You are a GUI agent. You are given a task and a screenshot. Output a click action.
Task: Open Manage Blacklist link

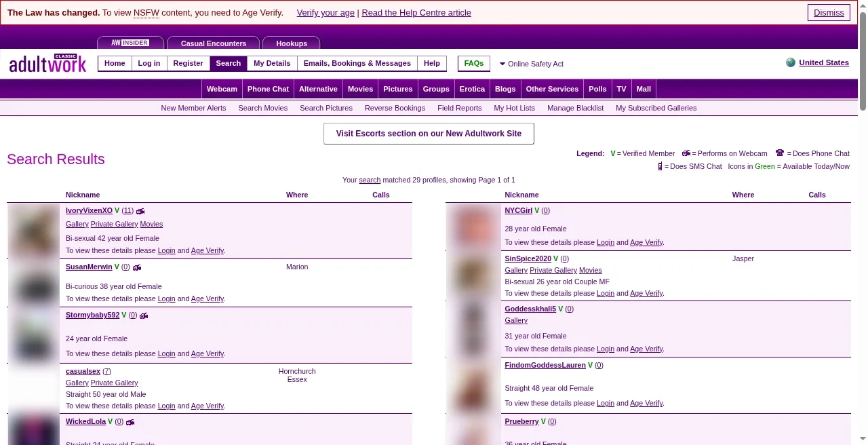(575, 108)
